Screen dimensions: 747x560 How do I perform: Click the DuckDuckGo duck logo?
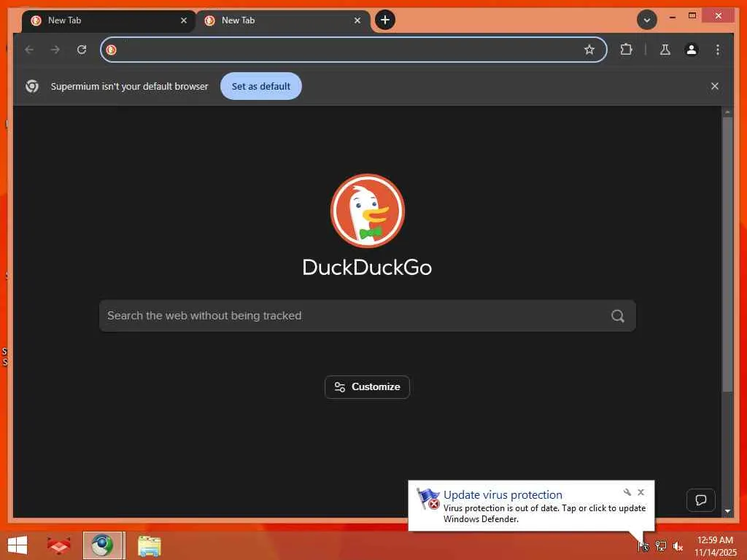(x=368, y=211)
